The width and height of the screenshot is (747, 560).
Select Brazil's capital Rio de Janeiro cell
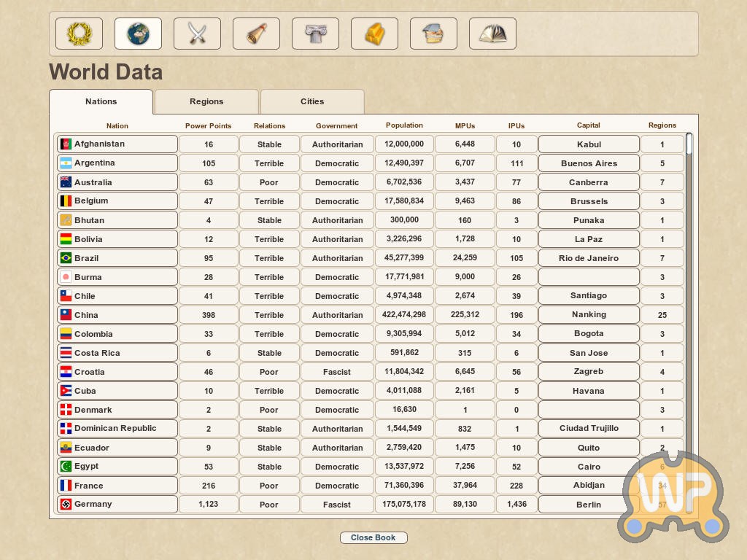point(588,258)
